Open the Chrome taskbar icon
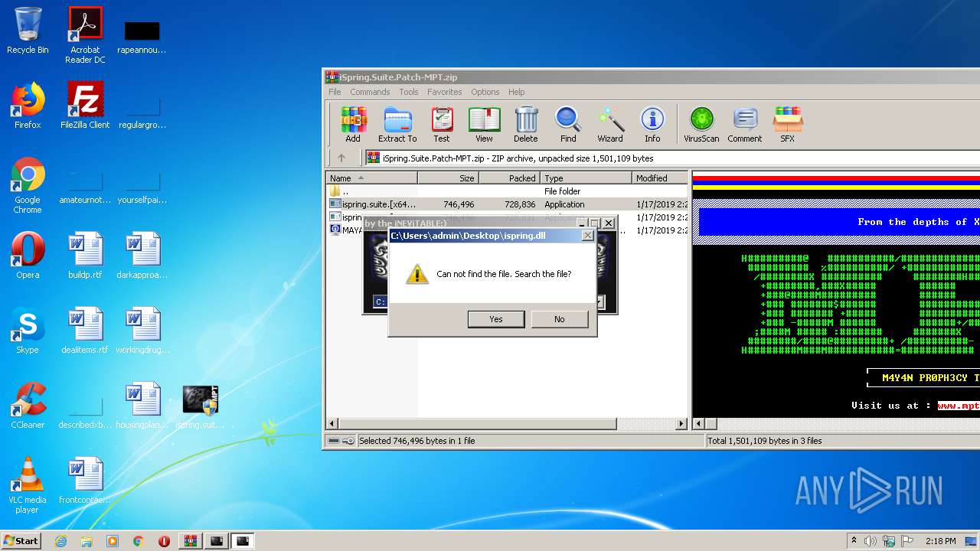The width and height of the screenshot is (980, 551). [138, 541]
